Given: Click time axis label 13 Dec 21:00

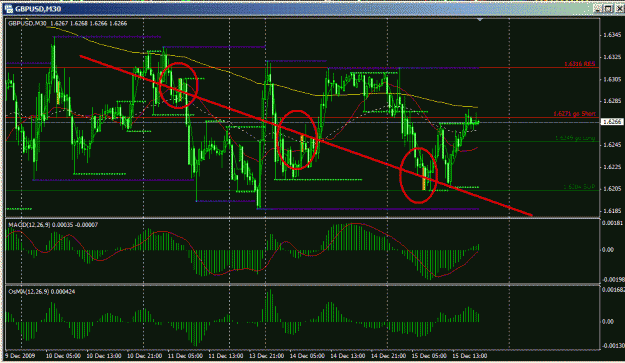Looking at the screenshot, I should click(x=267, y=356).
